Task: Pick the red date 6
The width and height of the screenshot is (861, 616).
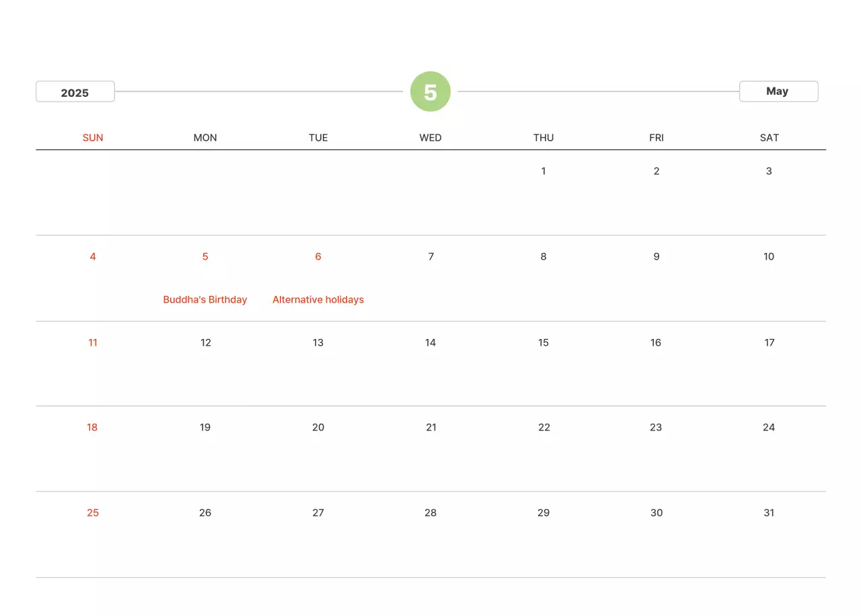Action: click(318, 257)
